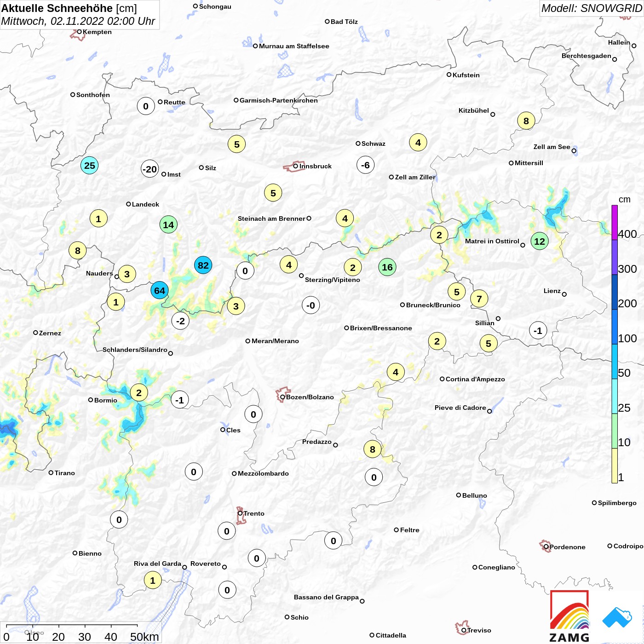Select the green 16 cm station marker
This screenshot has width=644, height=644.
[387, 267]
